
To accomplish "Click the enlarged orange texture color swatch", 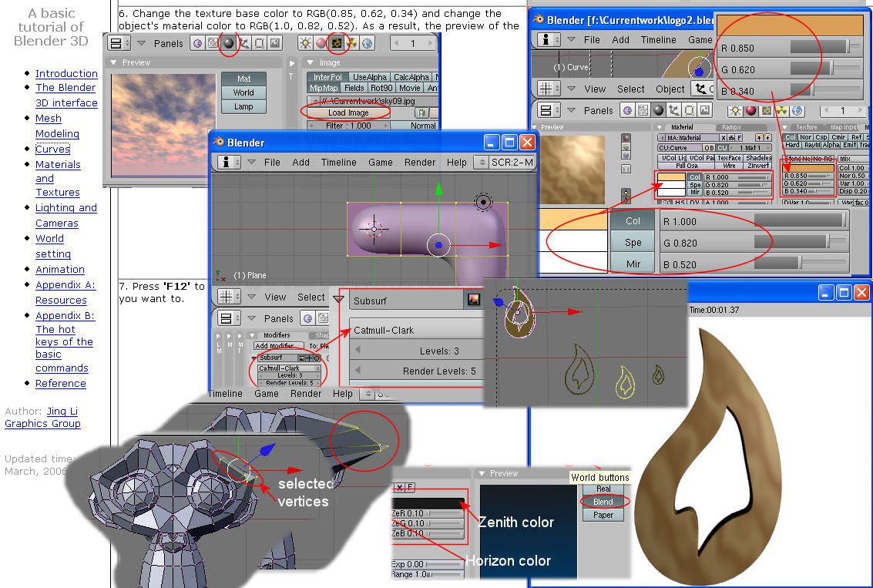I will pyautogui.click(x=790, y=25).
